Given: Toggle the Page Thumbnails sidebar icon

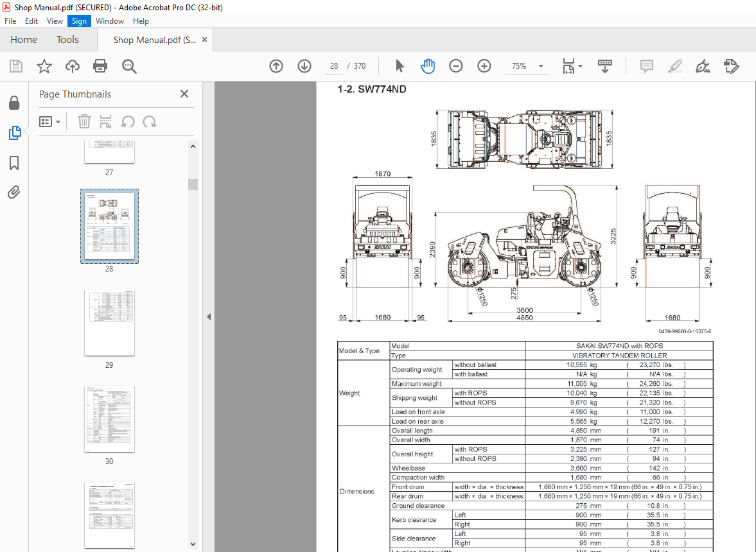Looking at the screenshot, I should tap(15, 132).
